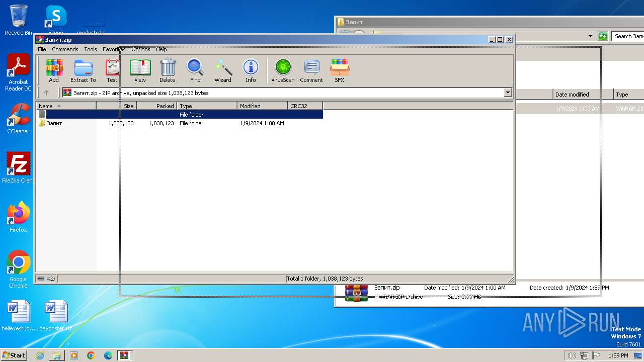Open the Comment toolbar icon

click(x=311, y=70)
